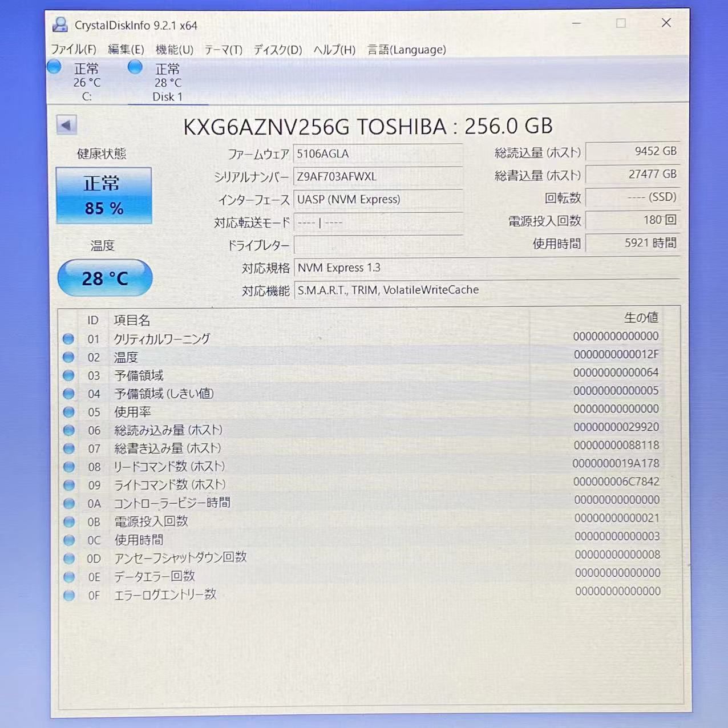This screenshot has width=728, height=728.
Task: Click the 健康状態 85% health indicator
Action: 104,196
